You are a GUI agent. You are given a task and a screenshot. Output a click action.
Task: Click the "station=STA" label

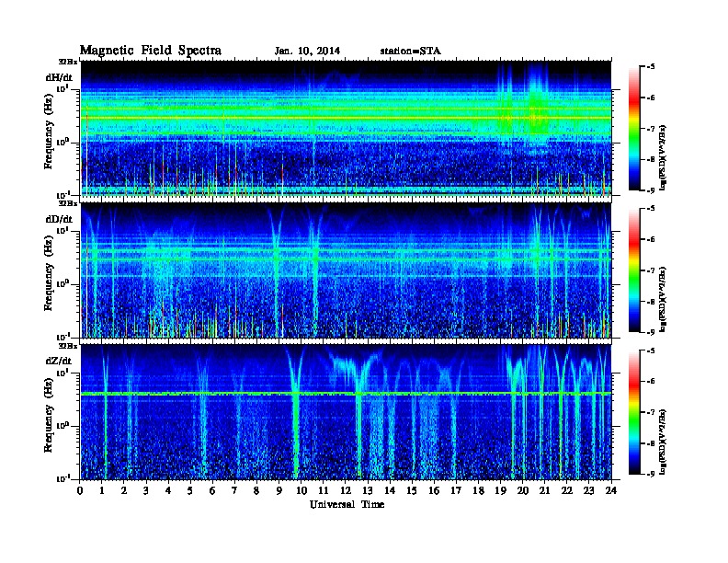pyautogui.click(x=410, y=52)
